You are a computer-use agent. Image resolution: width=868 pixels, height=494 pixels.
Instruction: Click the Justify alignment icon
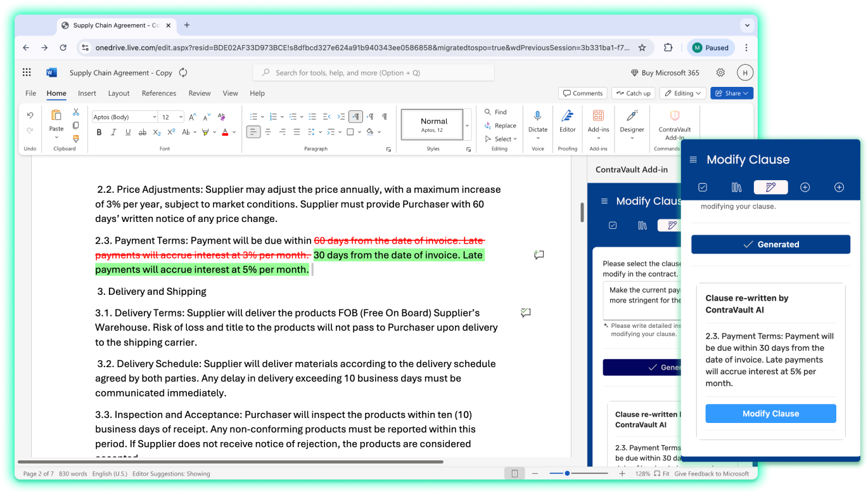tap(297, 132)
